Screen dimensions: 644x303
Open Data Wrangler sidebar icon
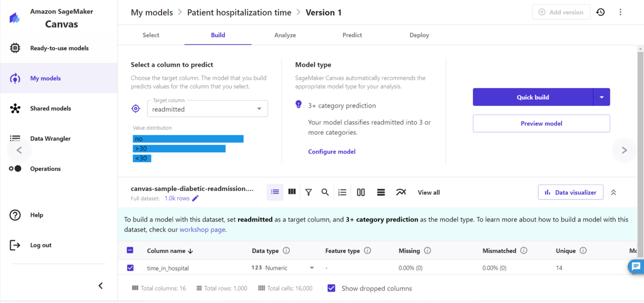click(15, 138)
